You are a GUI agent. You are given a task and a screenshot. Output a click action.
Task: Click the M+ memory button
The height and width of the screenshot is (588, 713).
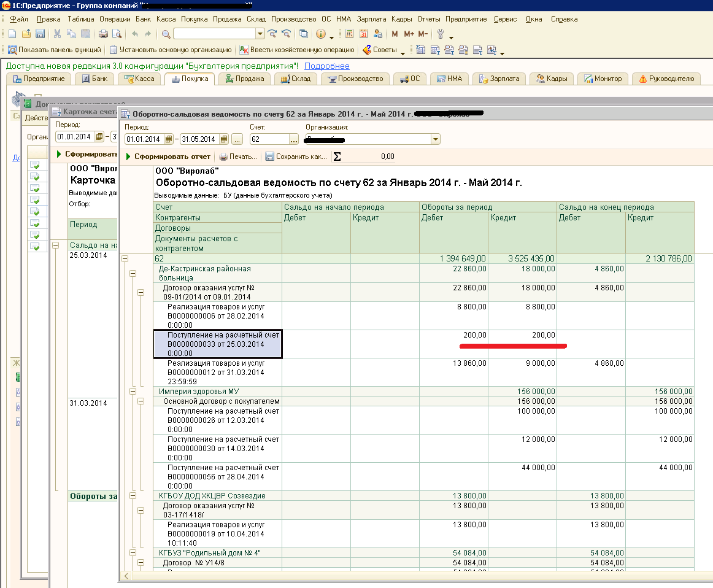(409, 34)
